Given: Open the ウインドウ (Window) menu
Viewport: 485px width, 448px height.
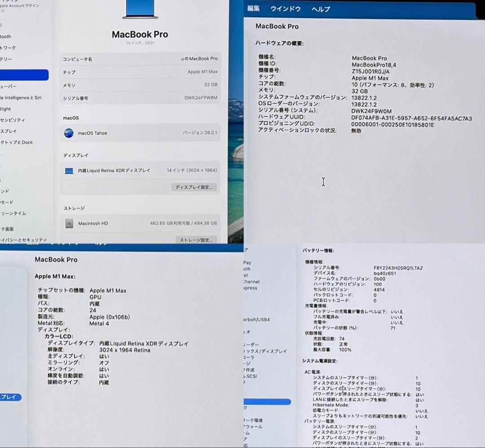Looking at the screenshot, I should coord(286,9).
